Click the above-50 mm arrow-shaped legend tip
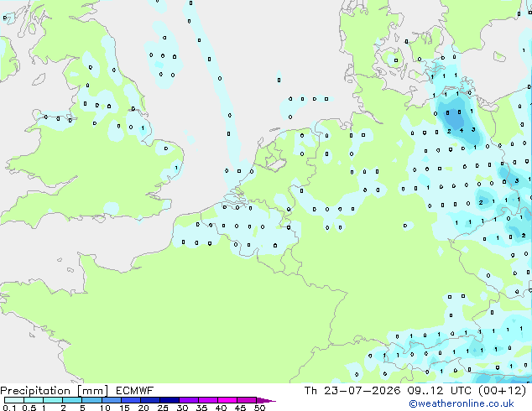Image resolution: width=532 pixels, height=411 pixels. click(x=265, y=400)
